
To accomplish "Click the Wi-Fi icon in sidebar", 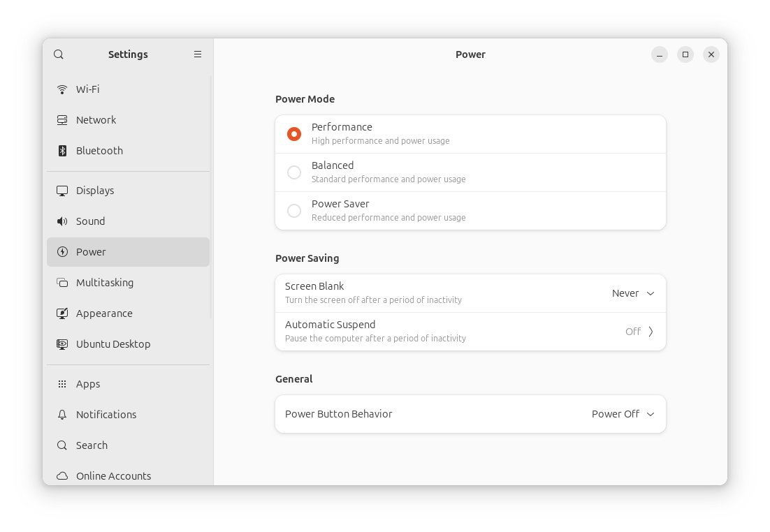I will pyautogui.click(x=62, y=89).
